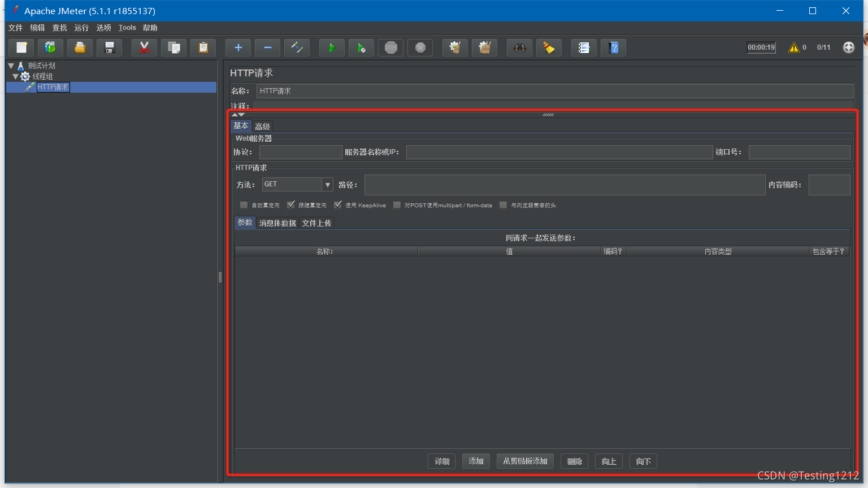Click the 服务器名称或IP input field
Screen dimensions: 868x488
pos(559,152)
